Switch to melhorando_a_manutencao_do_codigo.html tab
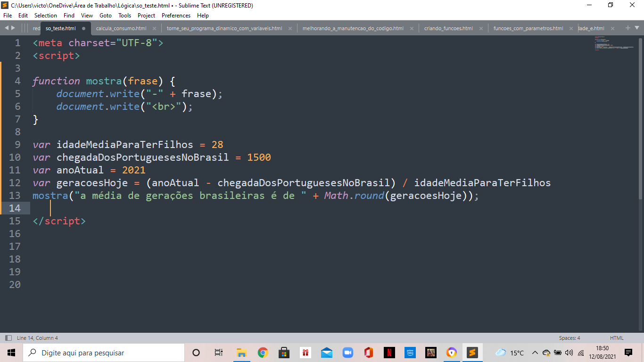Image resolution: width=644 pixels, height=362 pixels. click(x=353, y=28)
